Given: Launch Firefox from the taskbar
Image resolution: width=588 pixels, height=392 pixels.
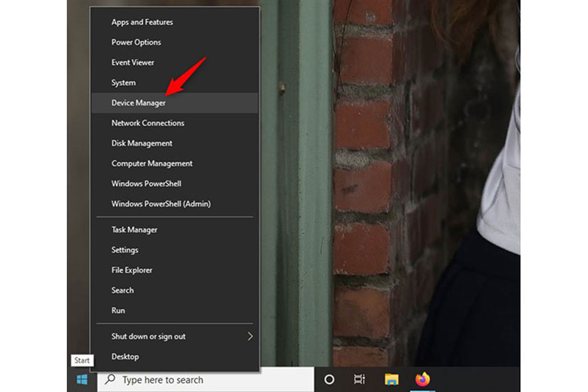Looking at the screenshot, I should tap(422, 380).
